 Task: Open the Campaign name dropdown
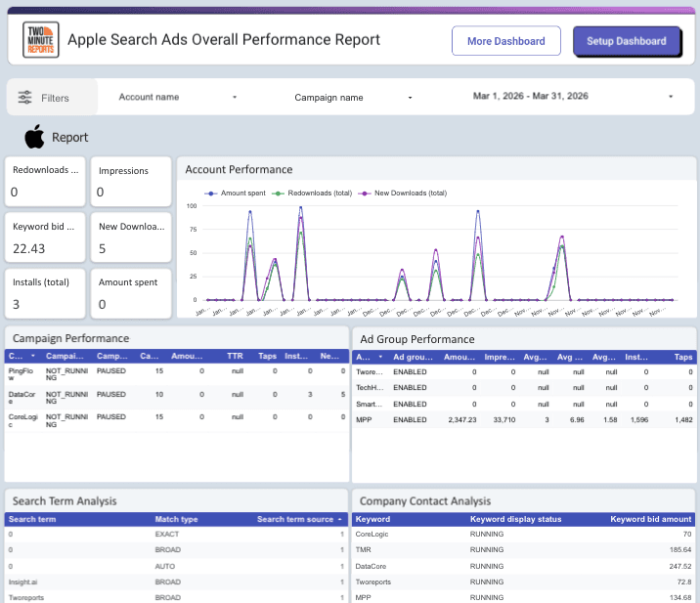pos(353,98)
